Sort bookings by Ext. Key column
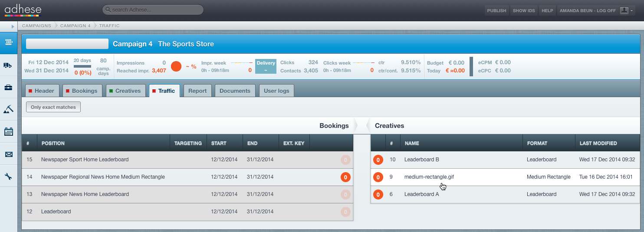Viewport: 644px width, 232px height. (294, 143)
